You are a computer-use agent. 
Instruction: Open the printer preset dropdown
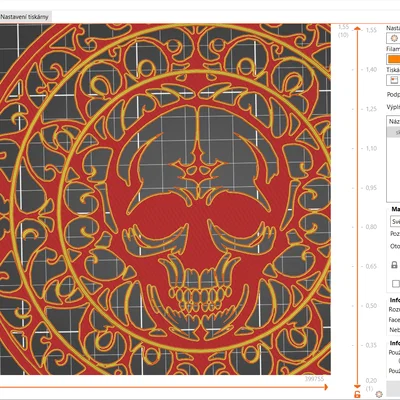pos(394,80)
